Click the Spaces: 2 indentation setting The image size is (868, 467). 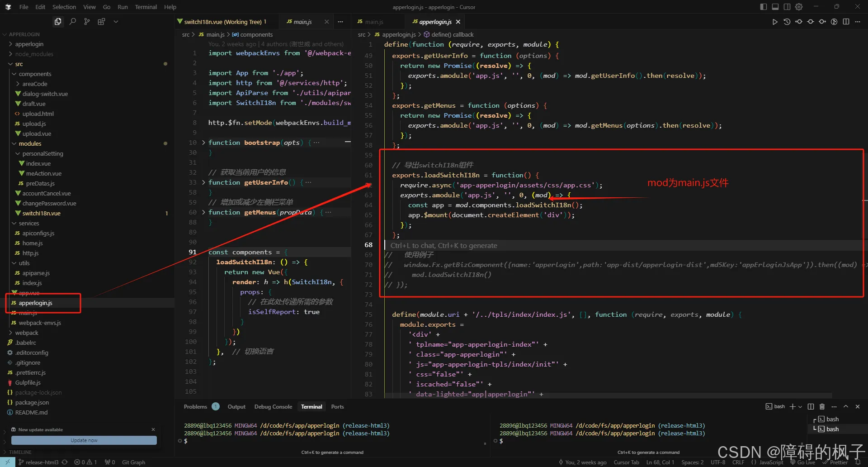pos(693,462)
